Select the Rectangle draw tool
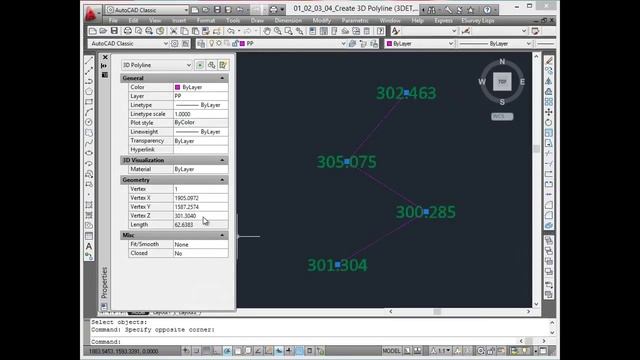This screenshot has height=360, width=640. (x=89, y=102)
